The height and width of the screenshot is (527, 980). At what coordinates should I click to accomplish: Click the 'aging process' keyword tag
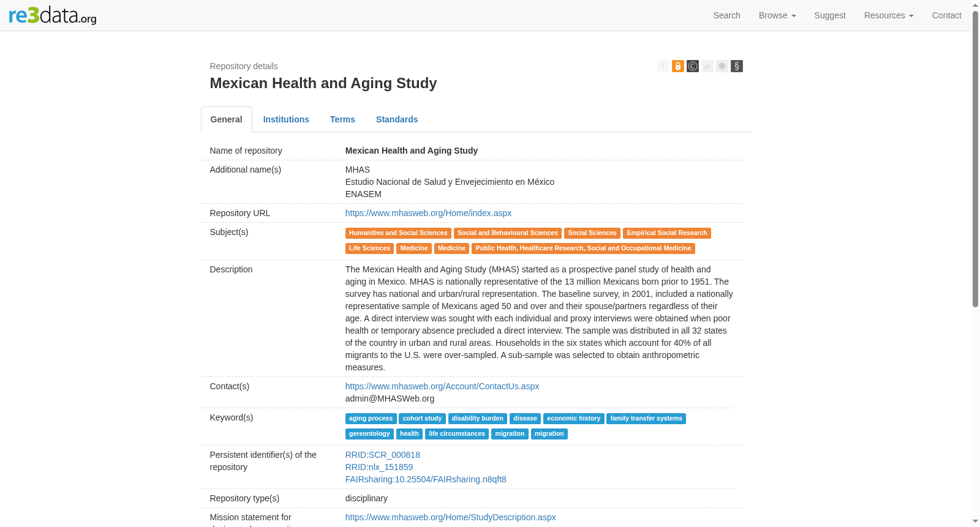pyautogui.click(x=371, y=419)
